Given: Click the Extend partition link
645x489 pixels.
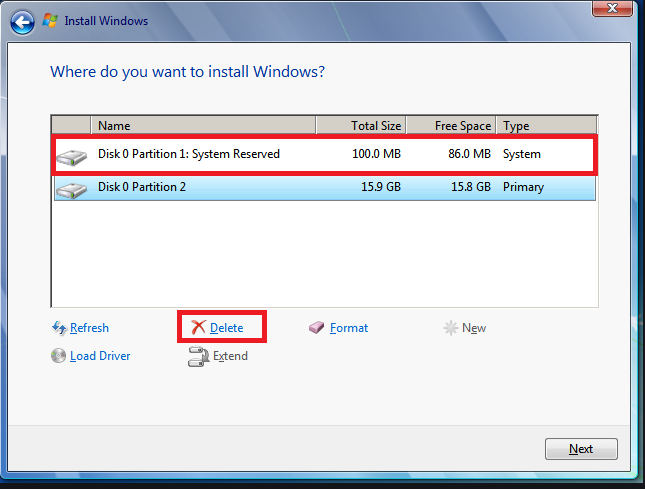Looking at the screenshot, I should (230, 356).
